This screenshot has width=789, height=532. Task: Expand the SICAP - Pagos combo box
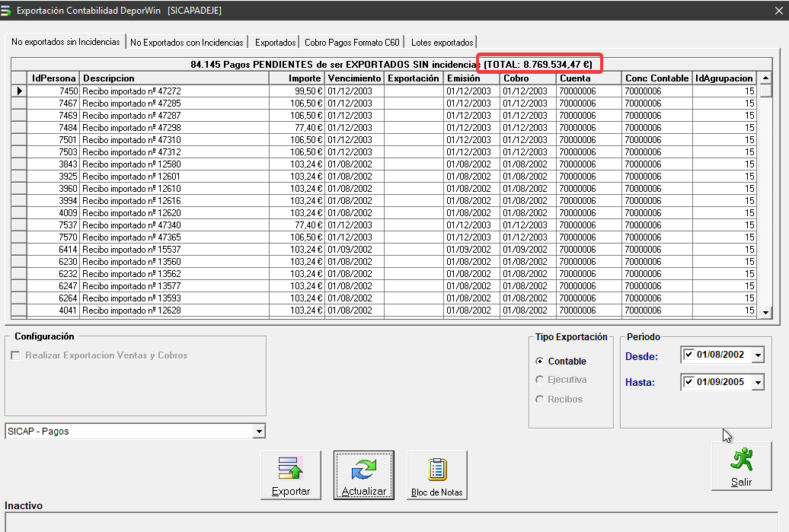coord(259,432)
